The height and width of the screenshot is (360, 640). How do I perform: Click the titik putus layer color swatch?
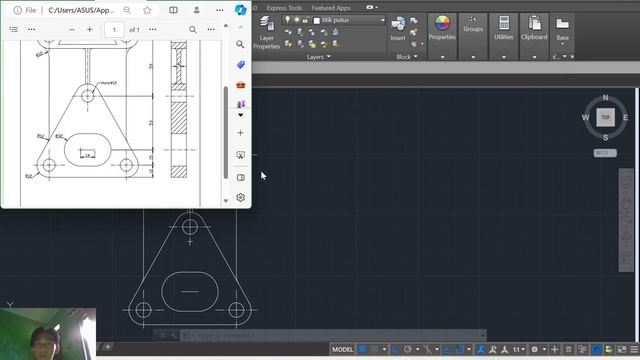[x=316, y=20]
